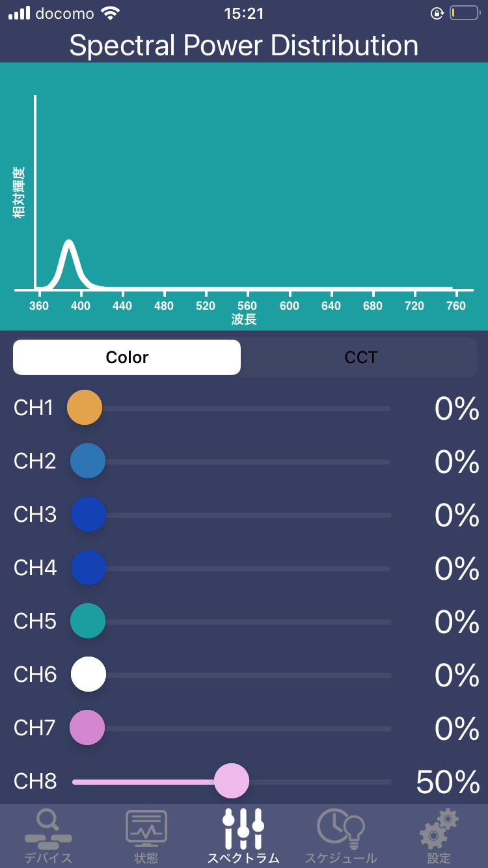Tap the CH8 50% value label

448,782
